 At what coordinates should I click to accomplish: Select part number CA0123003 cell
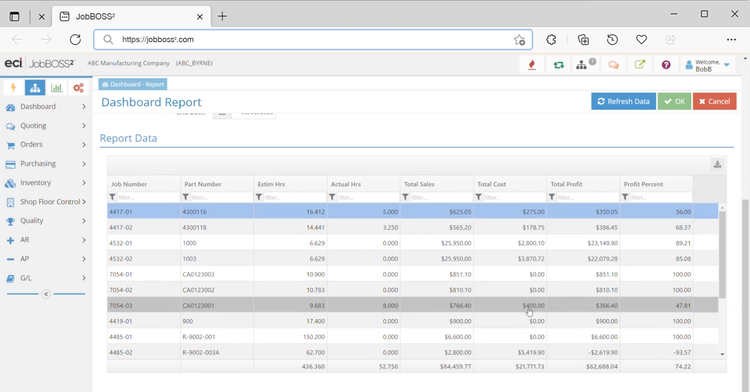point(217,274)
